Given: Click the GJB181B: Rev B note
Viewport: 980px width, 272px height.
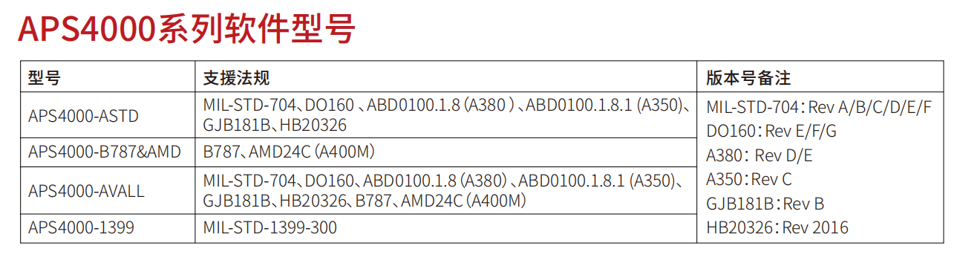Looking at the screenshot, I should point(765,204).
